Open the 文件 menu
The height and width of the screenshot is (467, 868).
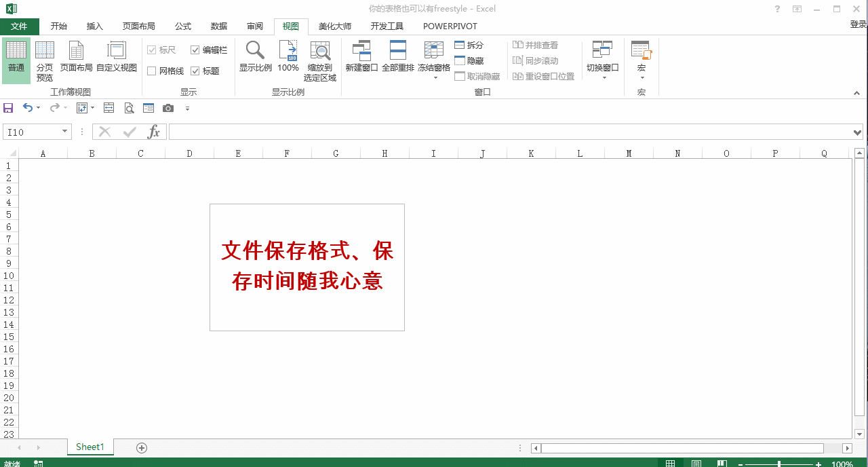20,26
